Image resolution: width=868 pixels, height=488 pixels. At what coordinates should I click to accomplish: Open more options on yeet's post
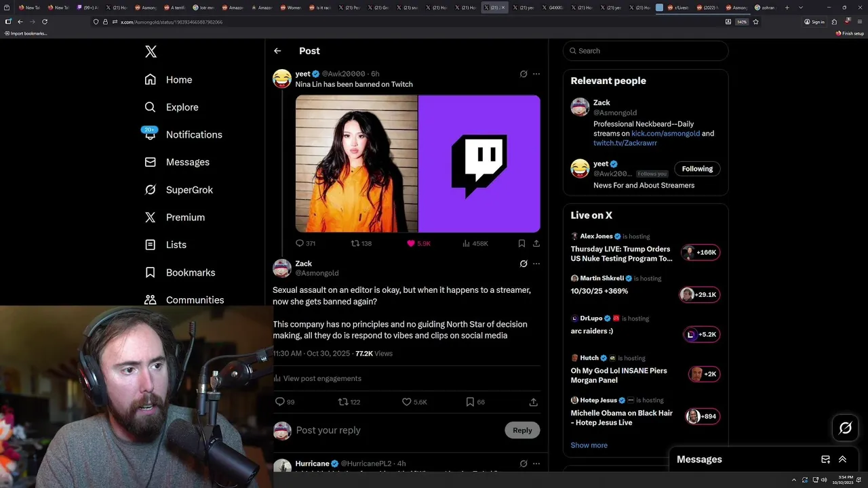pos(536,74)
